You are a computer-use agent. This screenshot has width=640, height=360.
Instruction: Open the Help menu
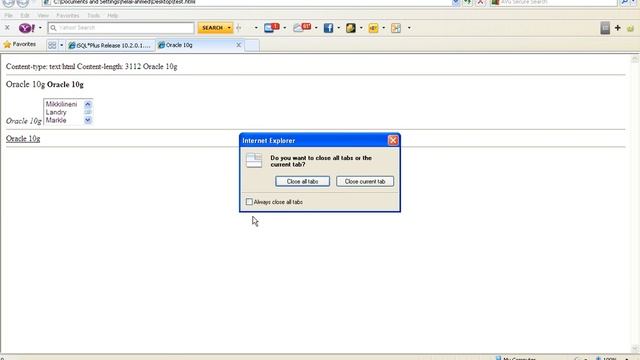[x=113, y=16]
